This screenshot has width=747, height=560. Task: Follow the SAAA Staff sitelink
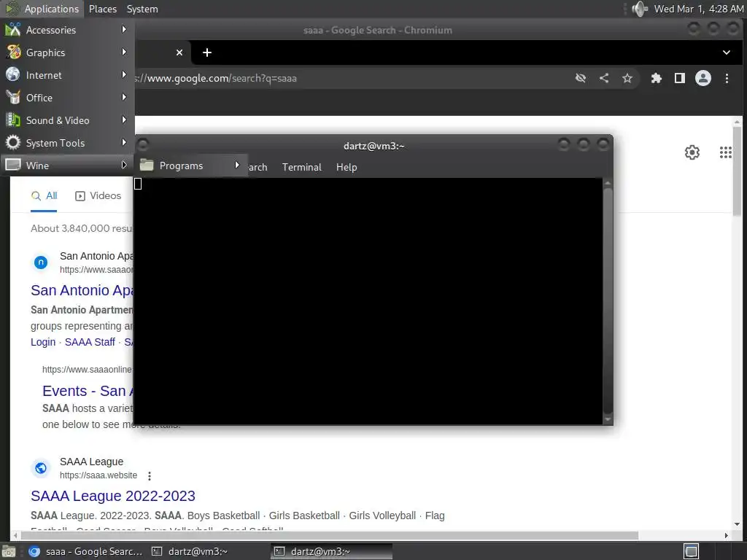[x=90, y=342]
